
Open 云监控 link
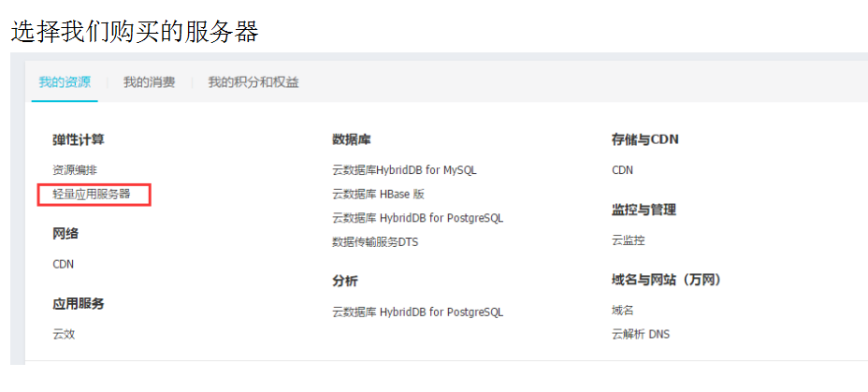click(x=629, y=240)
